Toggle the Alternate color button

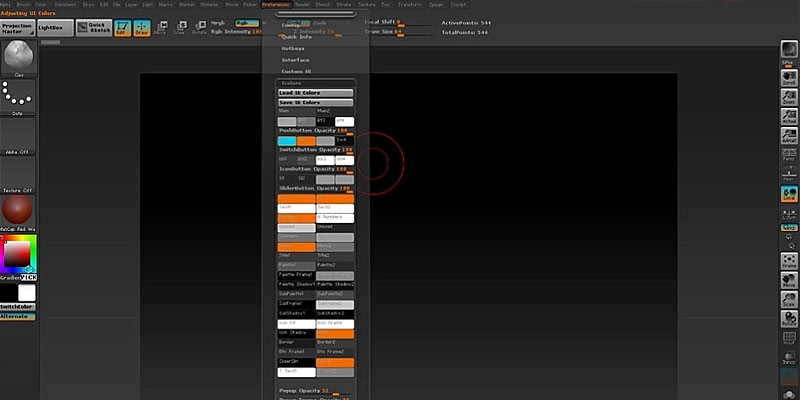coord(18,317)
